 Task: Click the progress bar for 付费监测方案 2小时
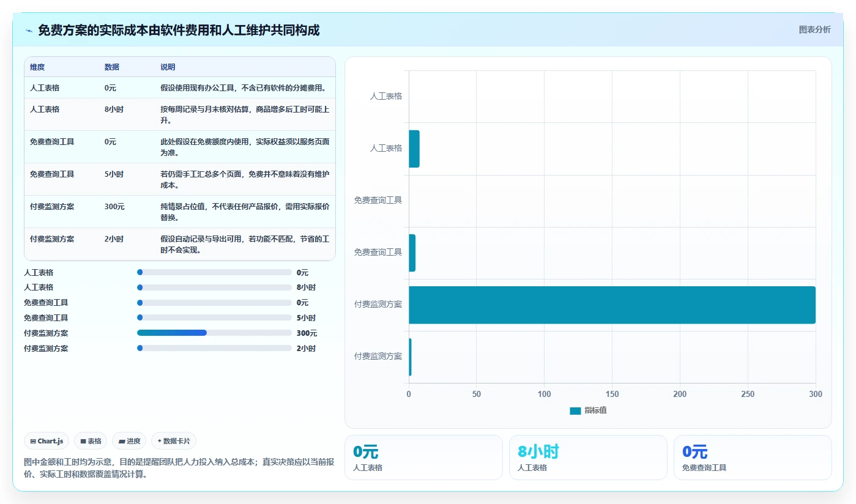214,348
